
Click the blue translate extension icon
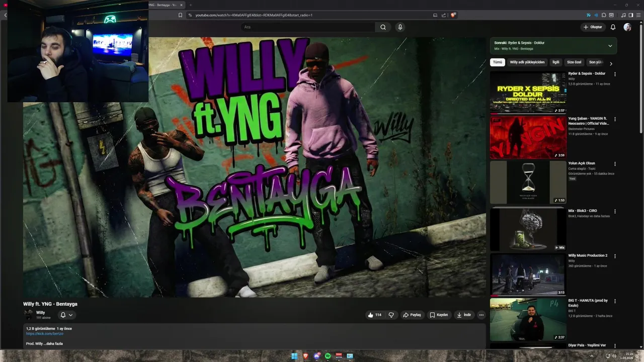pyautogui.click(x=588, y=15)
